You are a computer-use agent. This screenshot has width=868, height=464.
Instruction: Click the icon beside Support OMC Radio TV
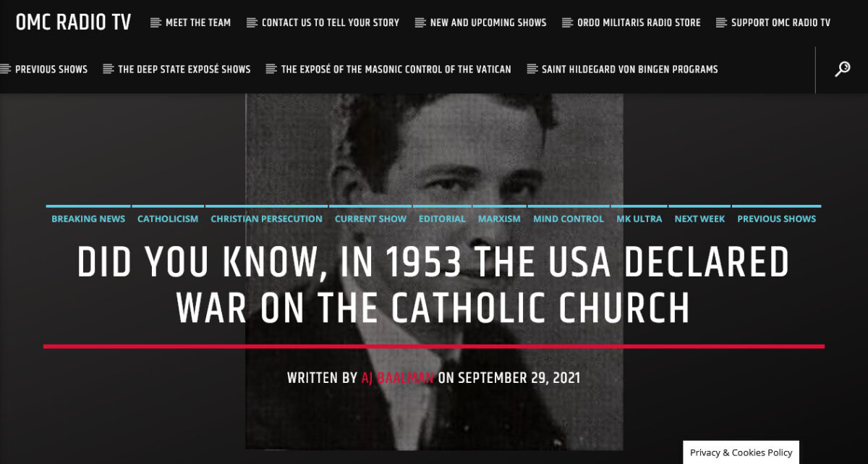pos(721,23)
